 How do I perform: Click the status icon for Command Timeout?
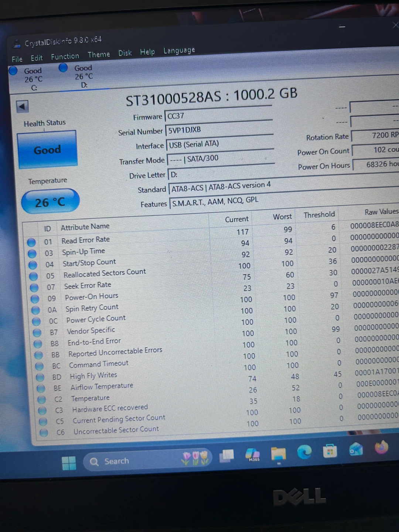(40, 366)
